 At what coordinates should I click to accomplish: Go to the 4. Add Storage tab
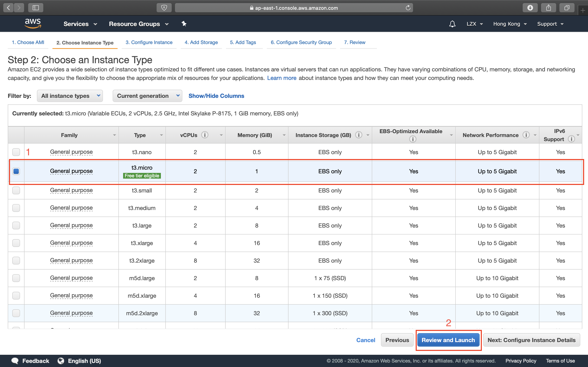click(201, 42)
